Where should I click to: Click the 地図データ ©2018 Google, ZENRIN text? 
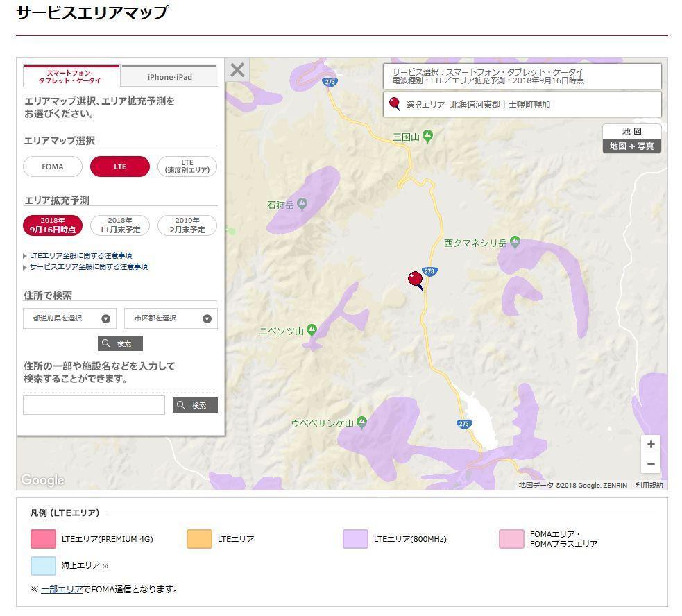coord(573,485)
